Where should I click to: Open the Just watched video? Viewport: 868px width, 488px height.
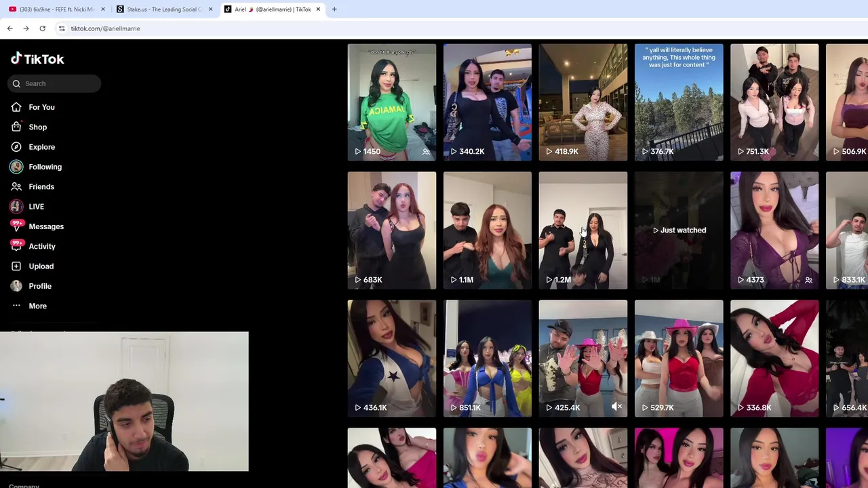(x=679, y=230)
